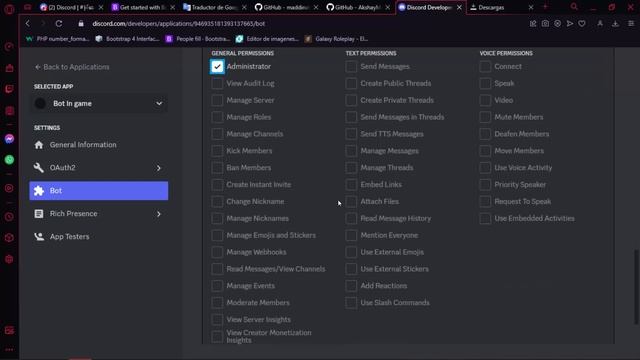Check the Priority Speaker checkbox

point(485,184)
